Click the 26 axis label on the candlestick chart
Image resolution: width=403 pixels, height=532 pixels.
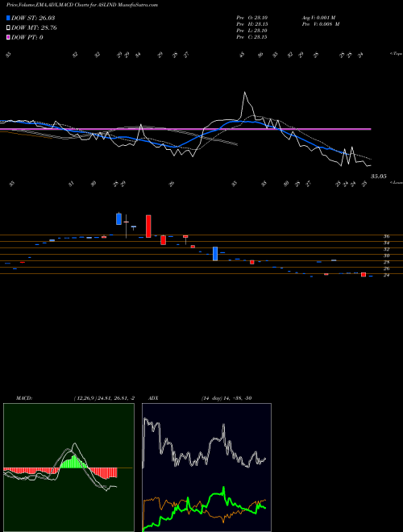[x=386, y=268]
